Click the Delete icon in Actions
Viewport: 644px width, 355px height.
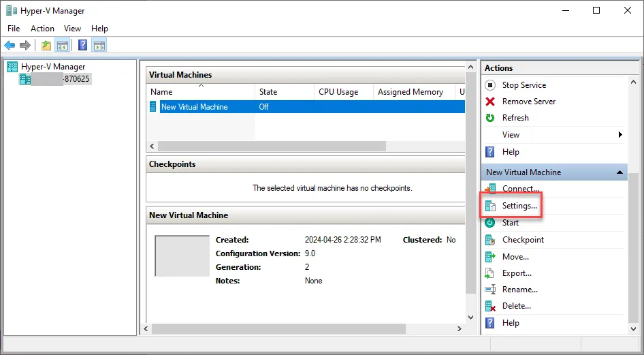tap(490, 306)
